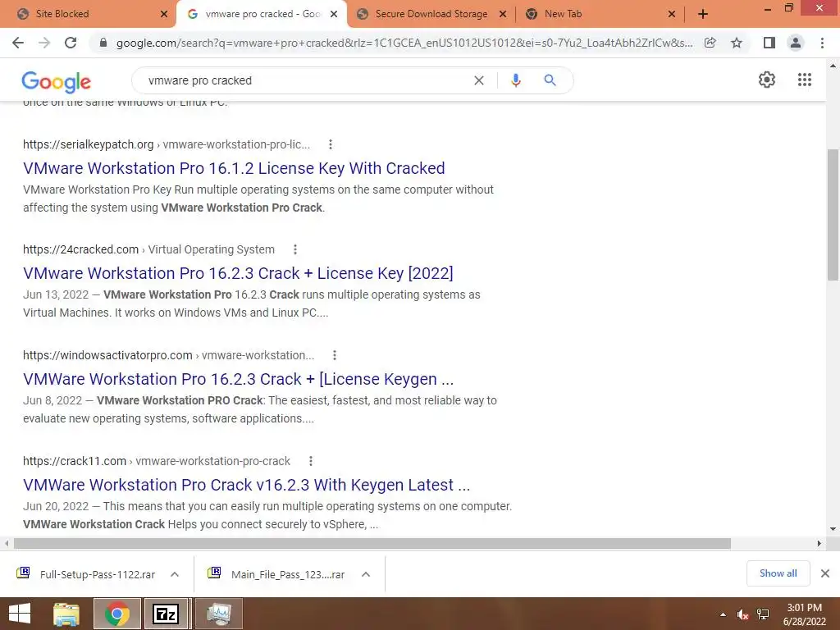Close the Secure Download Storage tab
Screen dimensions: 840x630
(503, 15)
